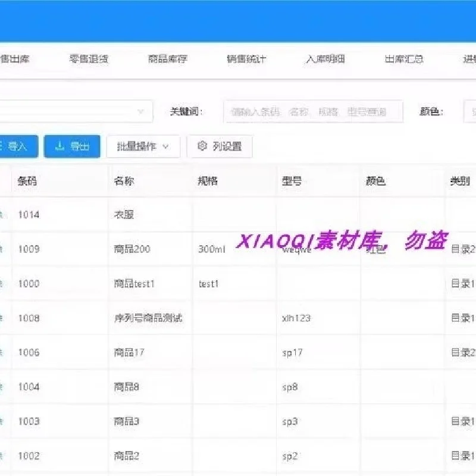Click the 导出 button
Screen dimensions: 476x476
tap(71, 146)
